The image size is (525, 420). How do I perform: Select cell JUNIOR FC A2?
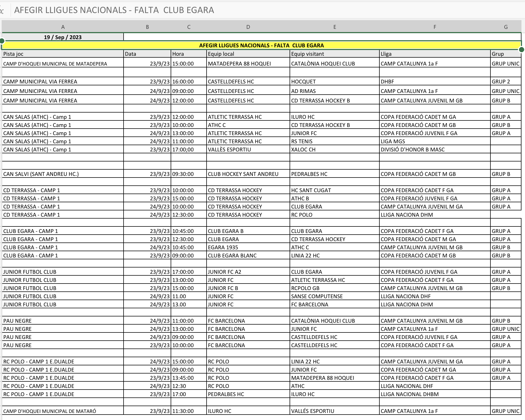248,272
